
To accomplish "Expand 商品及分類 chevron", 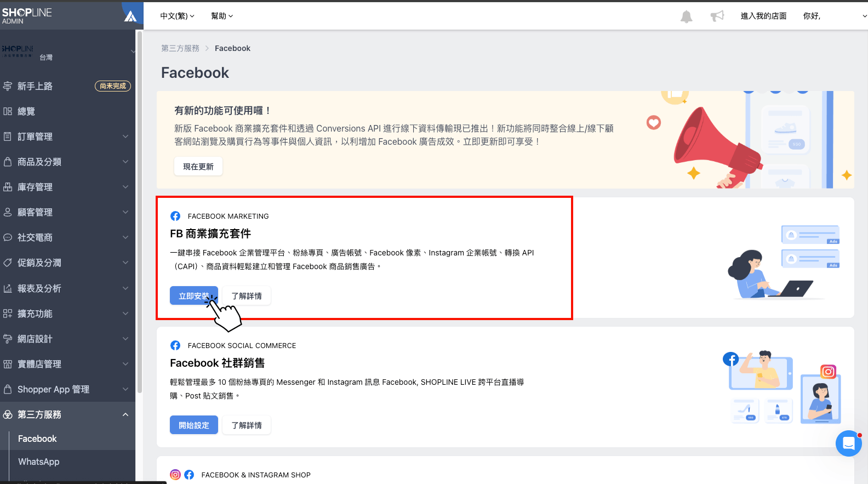I will [125, 162].
